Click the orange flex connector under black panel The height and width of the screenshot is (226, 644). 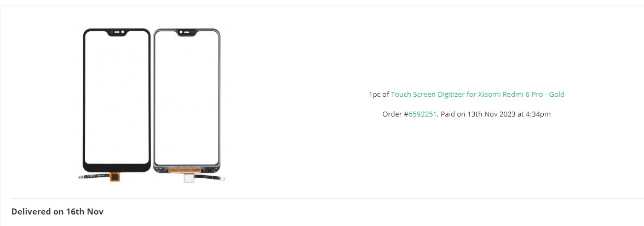click(114, 177)
